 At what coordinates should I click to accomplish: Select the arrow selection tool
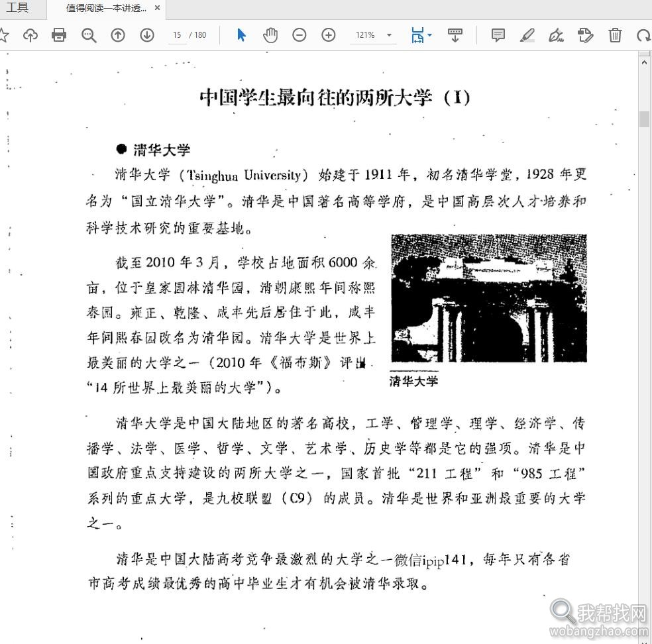(x=241, y=35)
